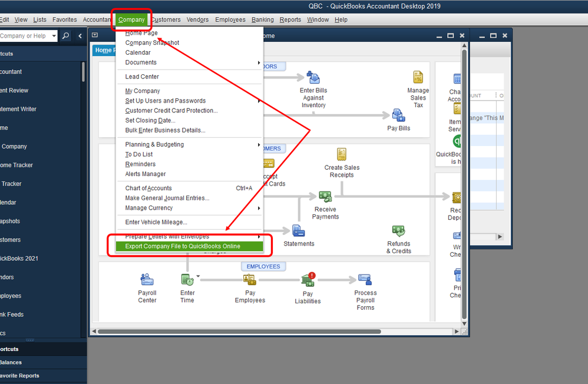Screen dimensions: 588x384
Task: Open the Window menu
Action: (318, 19)
